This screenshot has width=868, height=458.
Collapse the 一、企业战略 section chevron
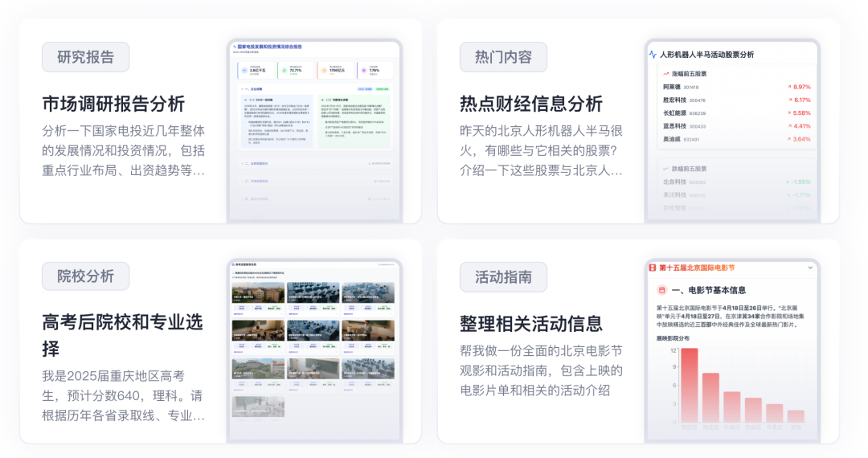click(243, 88)
